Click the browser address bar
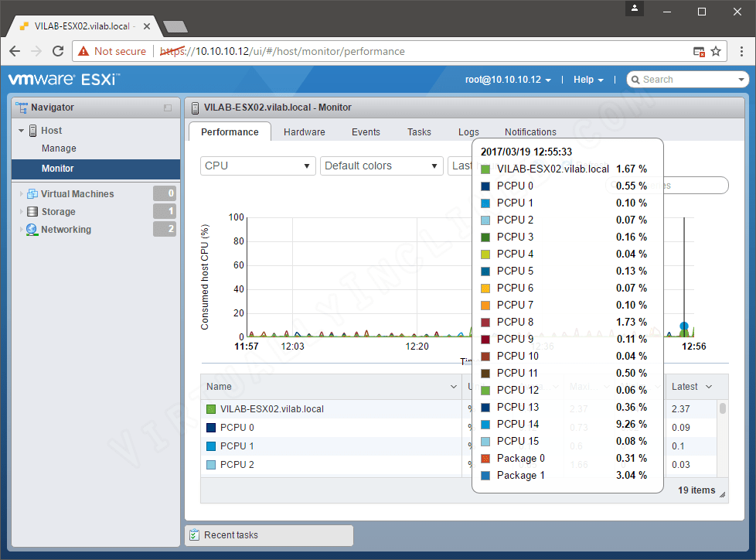Viewport: 756px width, 560px height. tap(309, 51)
